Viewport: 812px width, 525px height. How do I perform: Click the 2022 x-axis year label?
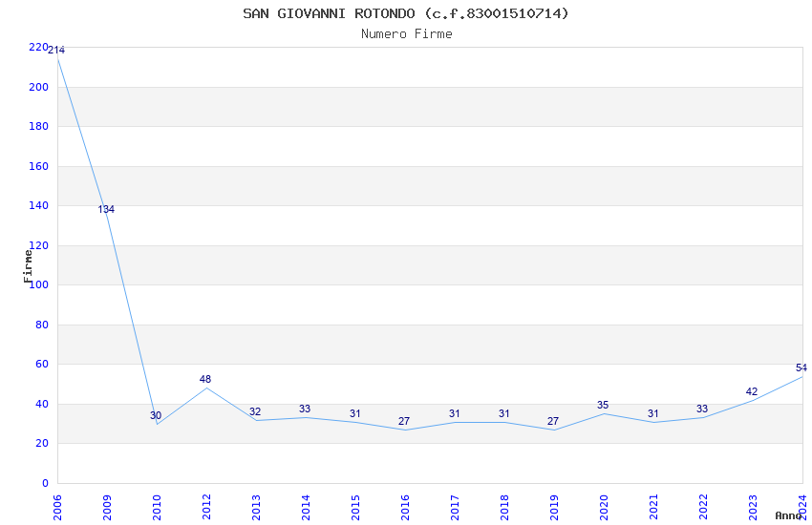704,508
